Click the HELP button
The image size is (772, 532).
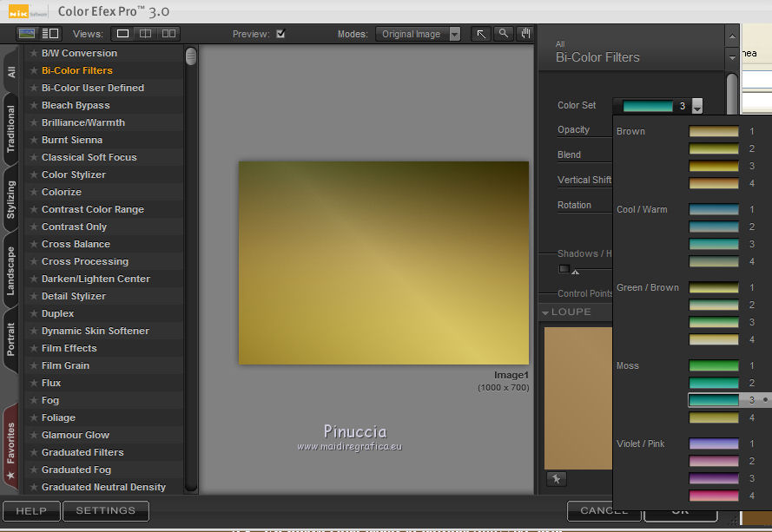(31, 511)
